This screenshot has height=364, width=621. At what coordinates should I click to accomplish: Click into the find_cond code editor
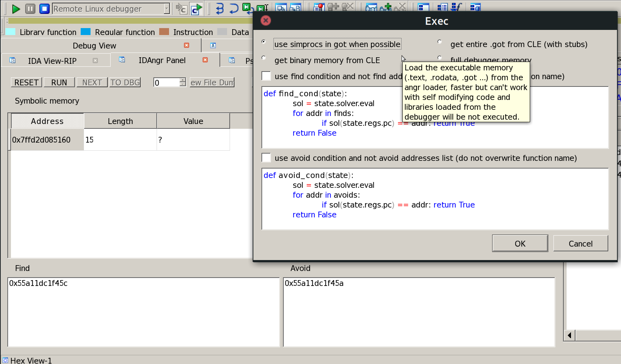coord(435,117)
